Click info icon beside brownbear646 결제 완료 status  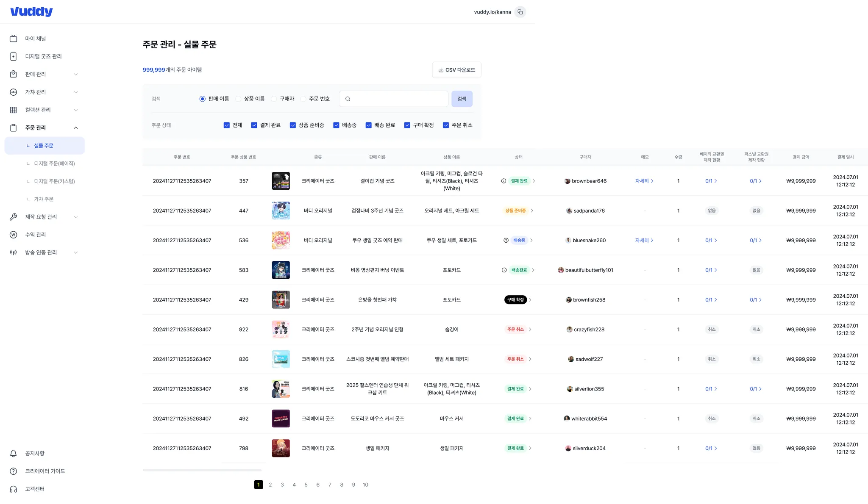point(504,181)
